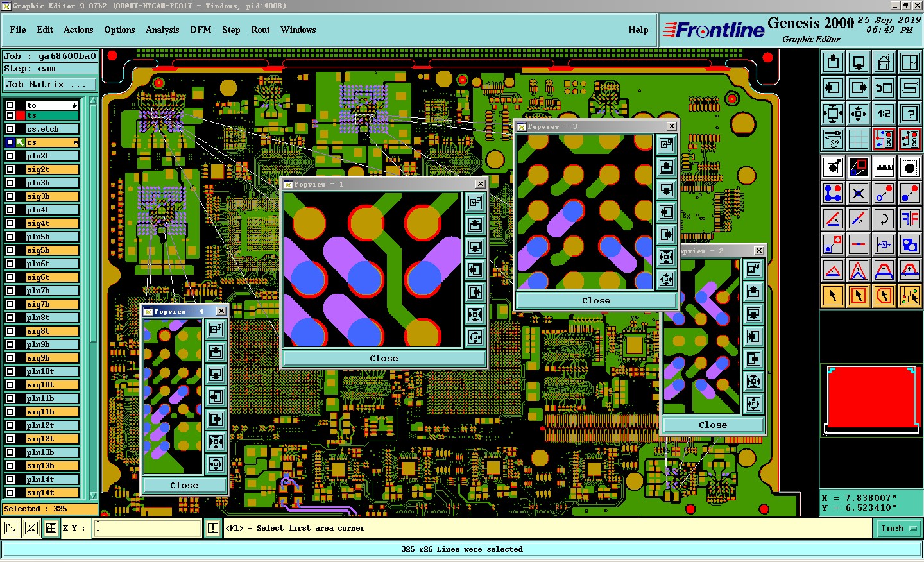Click the home view icon

point(884,62)
